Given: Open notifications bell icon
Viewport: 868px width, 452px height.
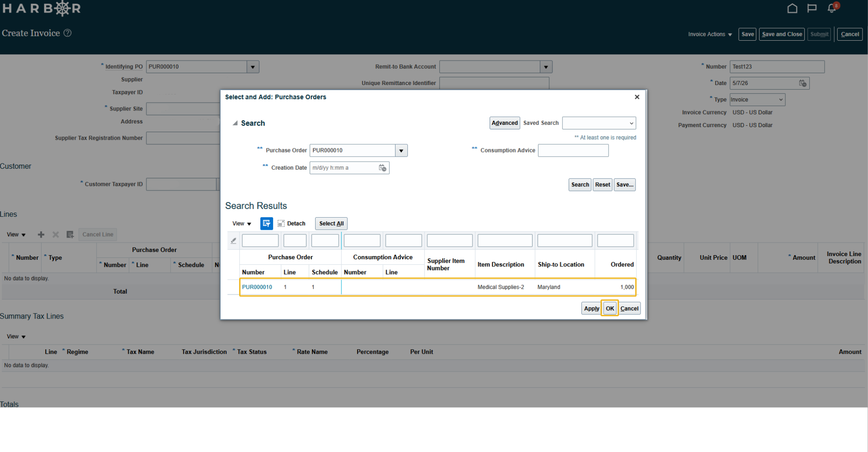Looking at the screenshot, I should pyautogui.click(x=832, y=8).
